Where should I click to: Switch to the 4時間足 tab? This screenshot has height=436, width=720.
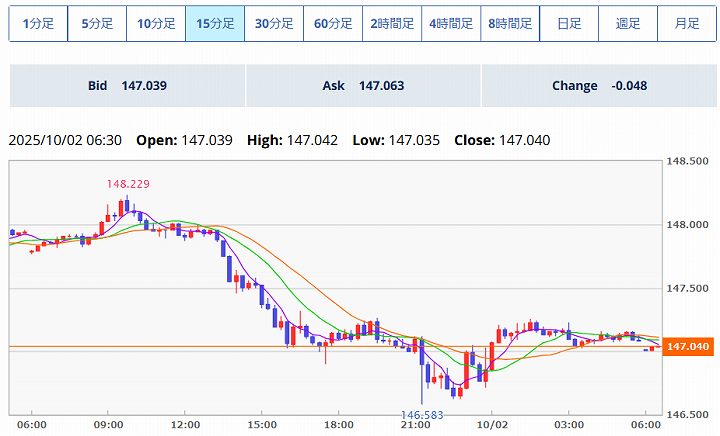point(451,23)
